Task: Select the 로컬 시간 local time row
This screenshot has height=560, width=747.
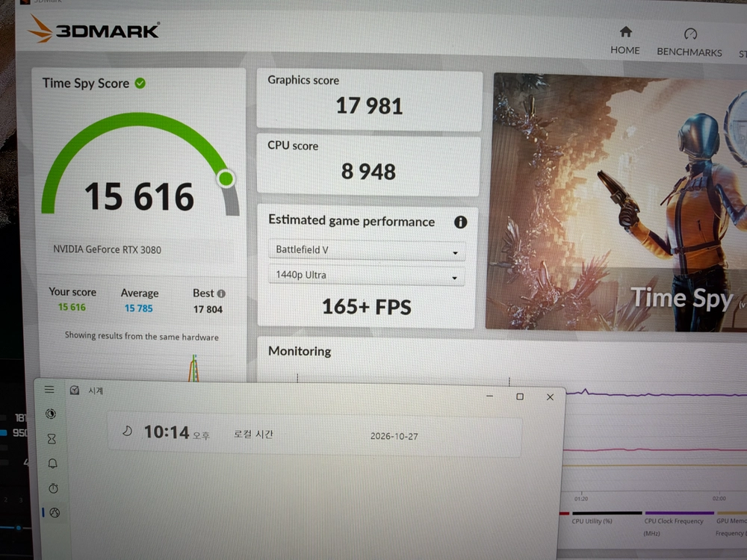Action: click(x=315, y=435)
